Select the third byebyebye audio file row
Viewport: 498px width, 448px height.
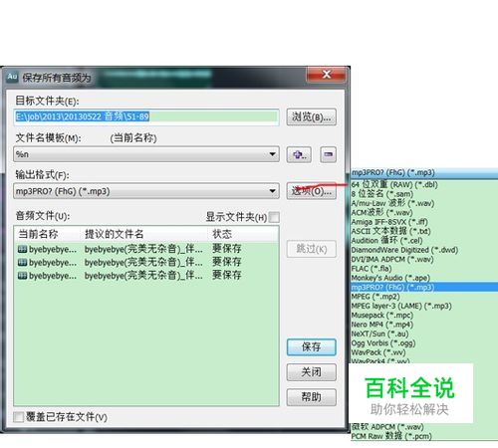point(146,276)
